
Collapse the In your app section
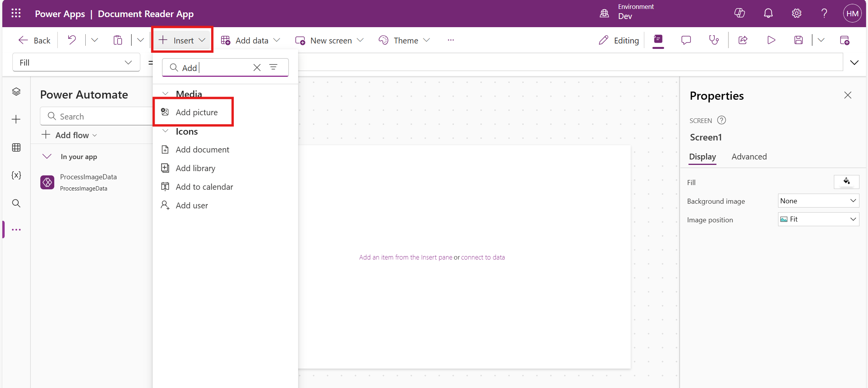point(47,157)
